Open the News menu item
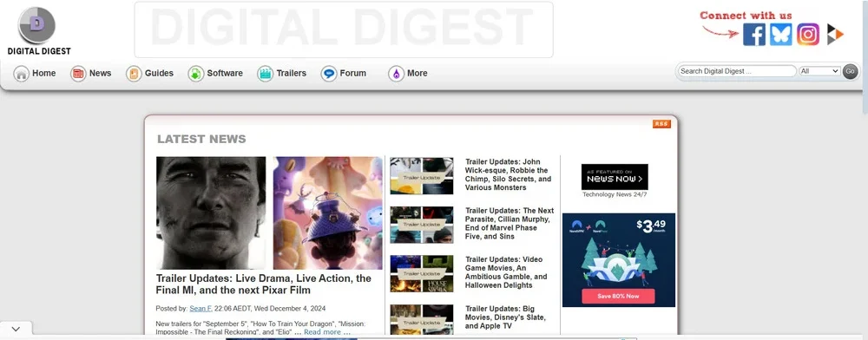This screenshot has width=868, height=340. tap(100, 73)
